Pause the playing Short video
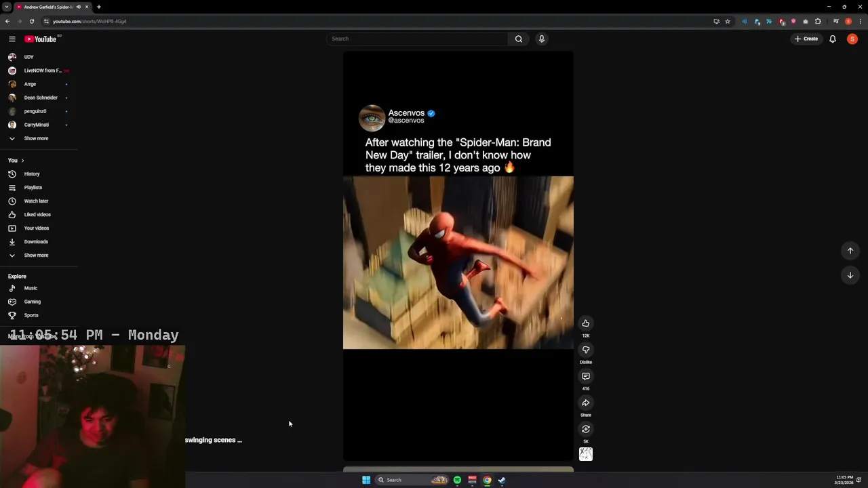This screenshot has height=488, width=868. click(x=458, y=256)
